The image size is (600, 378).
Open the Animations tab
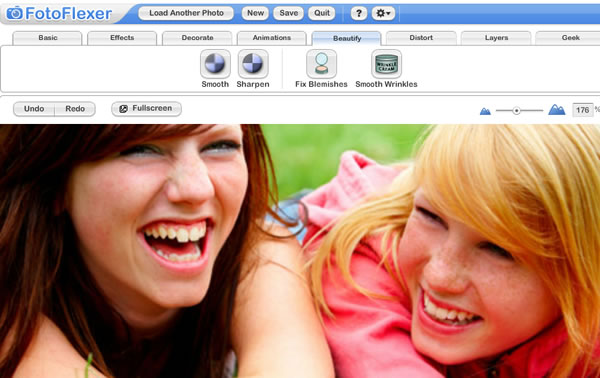tap(272, 38)
